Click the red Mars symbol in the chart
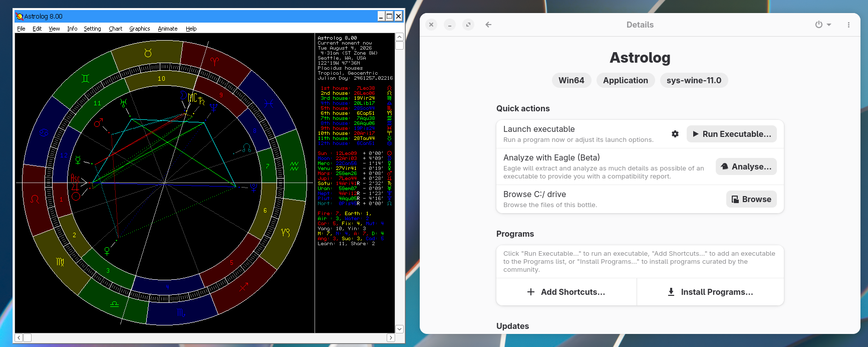This screenshot has width=868, height=347. click(99, 122)
